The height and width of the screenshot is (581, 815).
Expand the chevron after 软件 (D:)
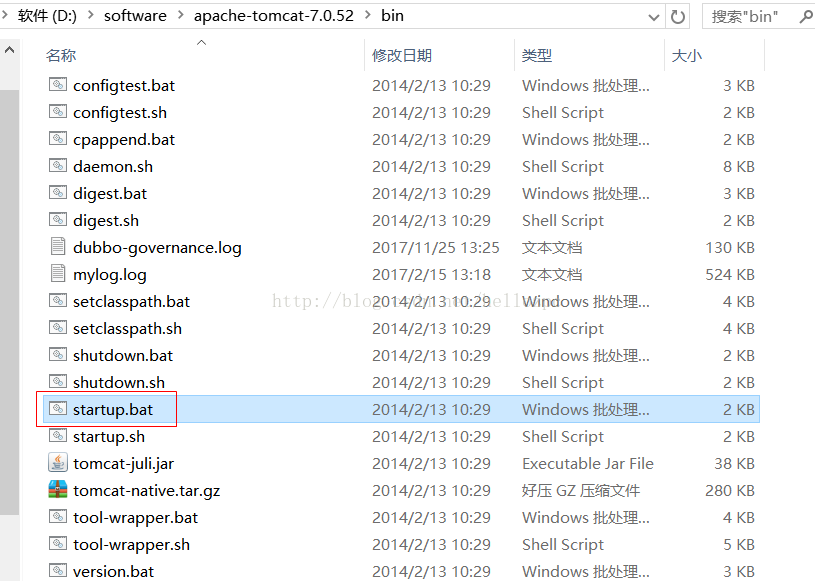tap(90, 15)
